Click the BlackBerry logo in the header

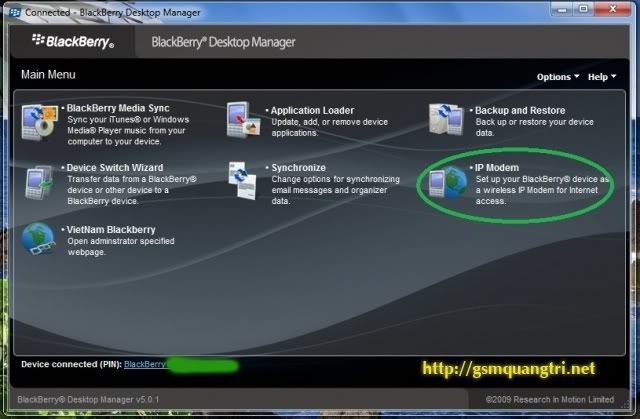click(x=73, y=41)
